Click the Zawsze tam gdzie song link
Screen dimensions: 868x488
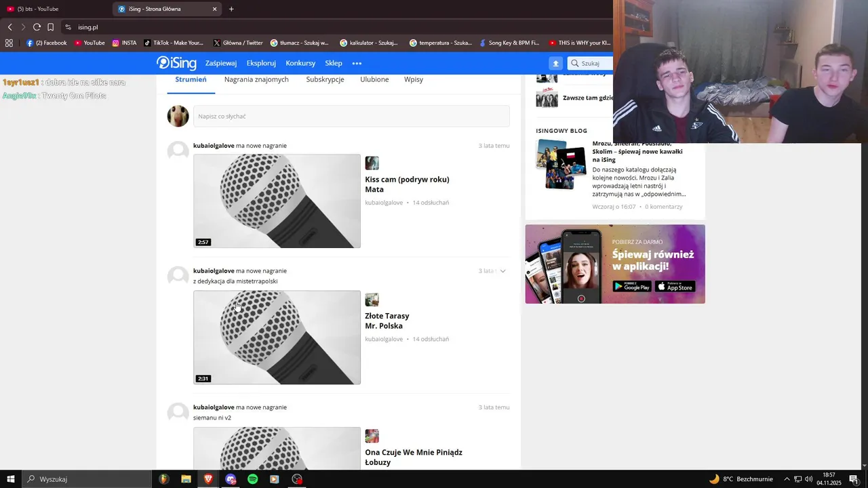coord(587,98)
